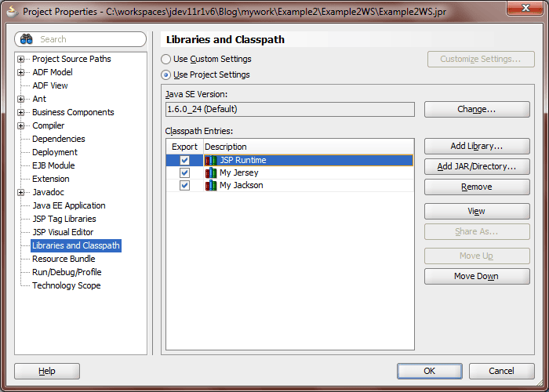Image resolution: width=549 pixels, height=392 pixels.
Task: Click the Export column header
Action: pyautogui.click(x=184, y=147)
